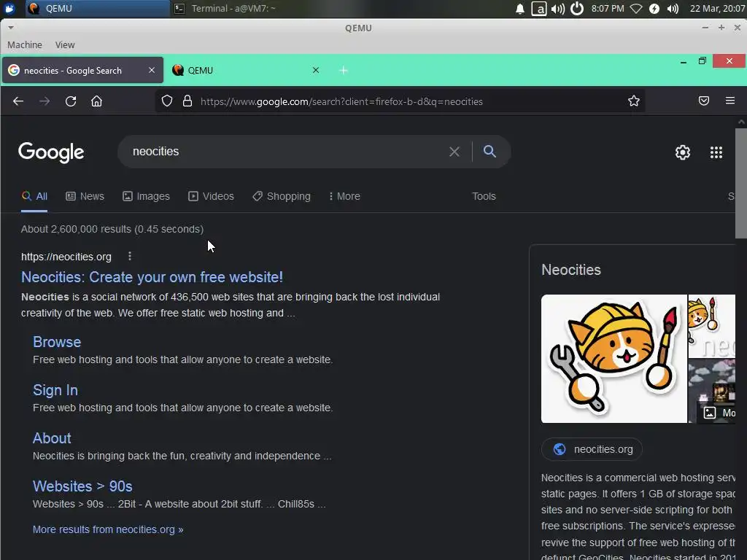Image resolution: width=747 pixels, height=560 pixels.
Task: Open a new Firefox tab
Action: 344,71
